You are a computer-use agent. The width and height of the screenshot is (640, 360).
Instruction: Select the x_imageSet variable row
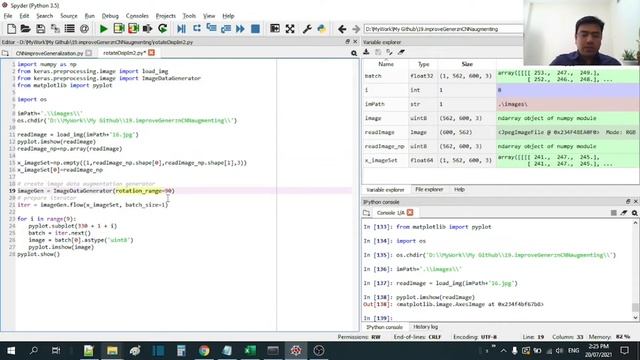coord(500,160)
